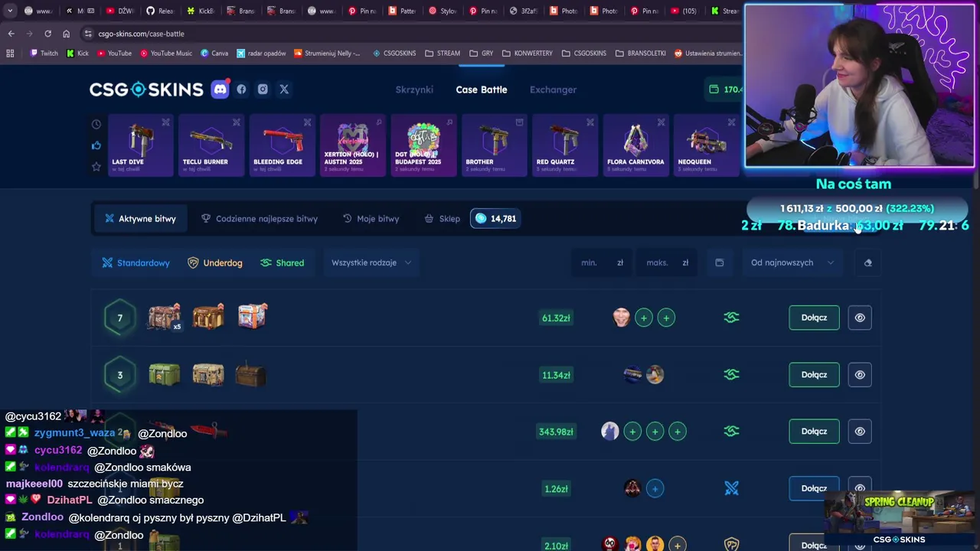Open the Od najnowszych sort dropdown

[792, 262]
